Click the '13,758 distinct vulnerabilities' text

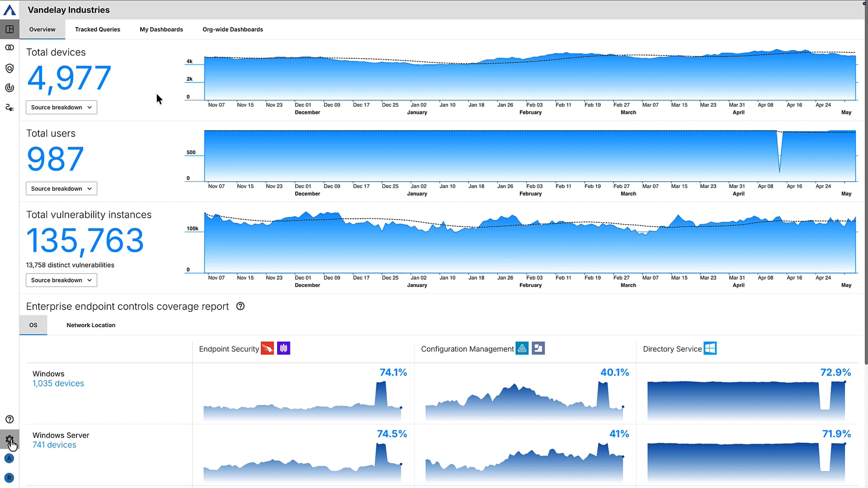[70, 265]
